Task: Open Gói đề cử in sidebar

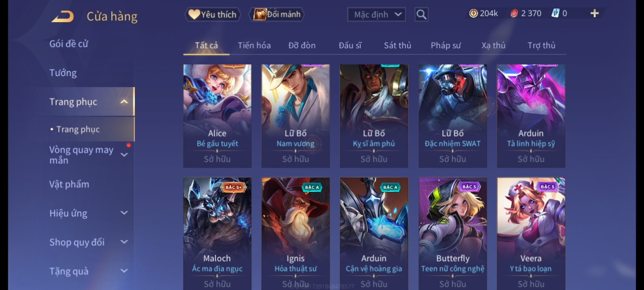Action: point(69,44)
